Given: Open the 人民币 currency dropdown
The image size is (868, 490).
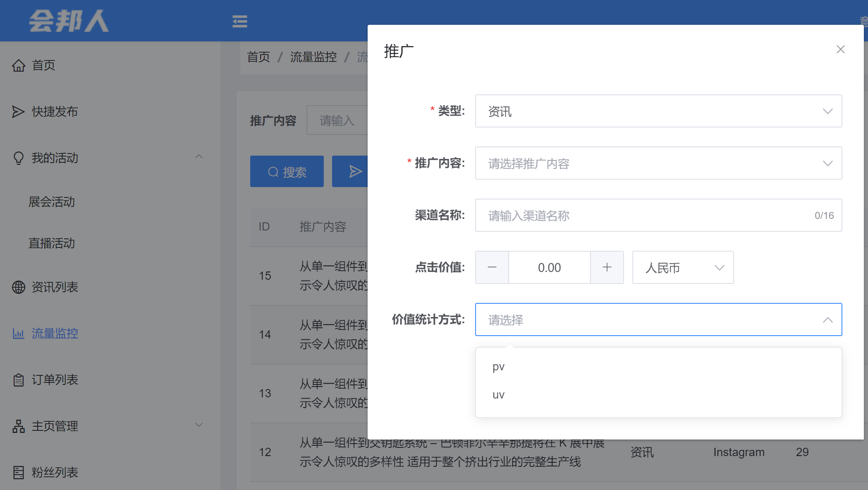Looking at the screenshot, I should point(683,268).
